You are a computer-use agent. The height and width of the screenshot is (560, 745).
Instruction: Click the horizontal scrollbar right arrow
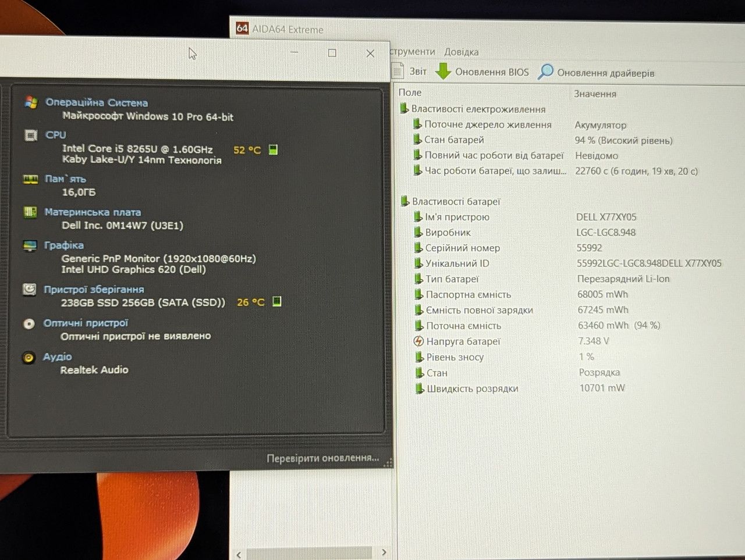[384, 552]
